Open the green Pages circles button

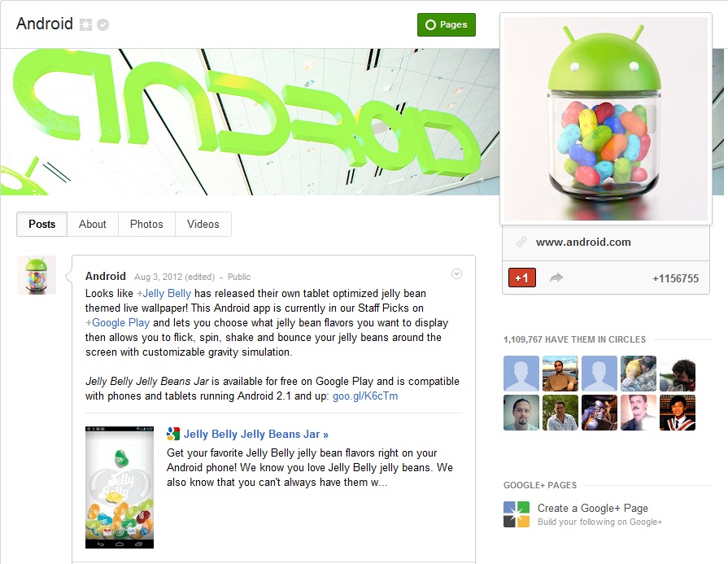(447, 24)
